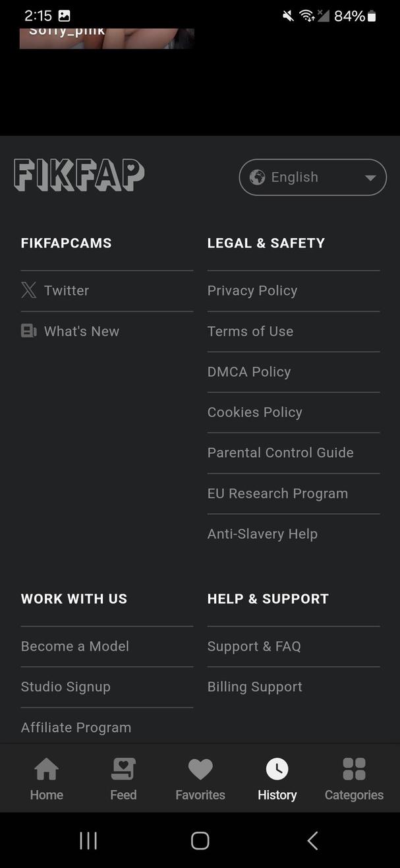
Task: Open the Support & FAQ page
Action: point(254,646)
